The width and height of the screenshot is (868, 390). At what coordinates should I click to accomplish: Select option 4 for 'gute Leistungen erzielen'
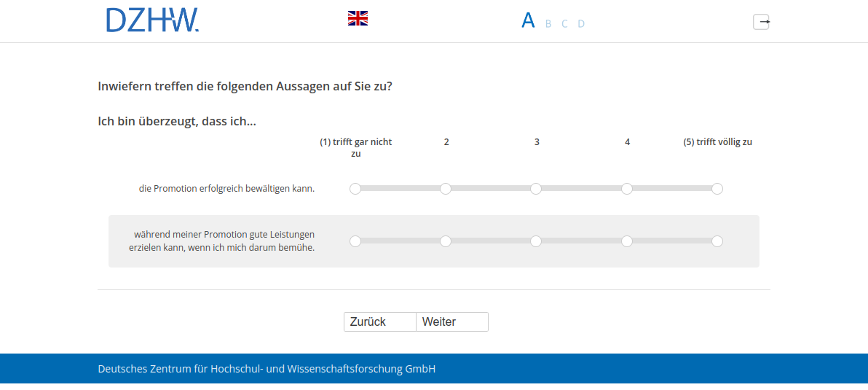627,241
